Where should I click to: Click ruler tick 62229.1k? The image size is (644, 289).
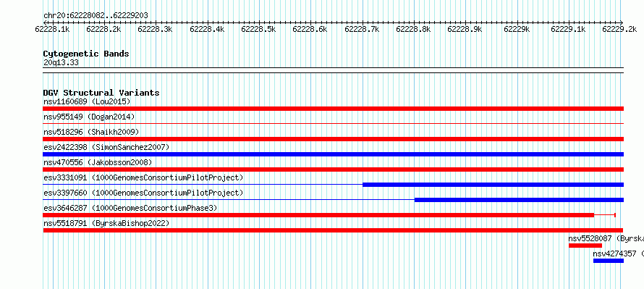[568, 29]
